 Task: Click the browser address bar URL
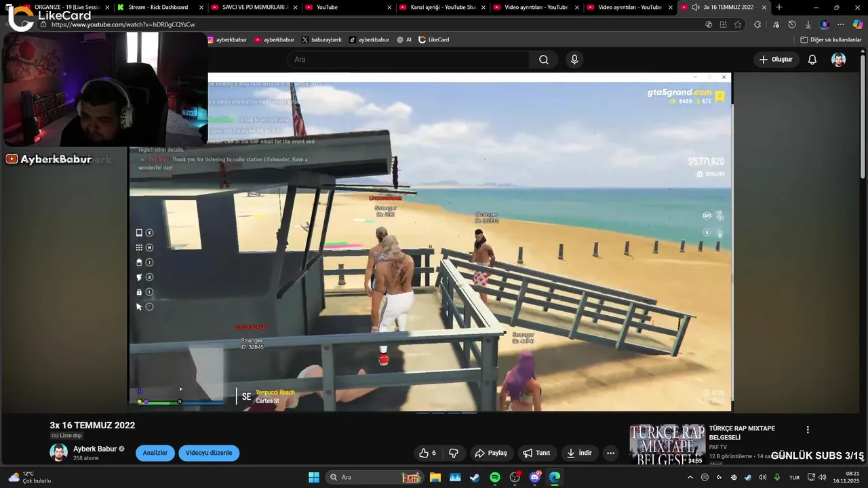(x=123, y=24)
